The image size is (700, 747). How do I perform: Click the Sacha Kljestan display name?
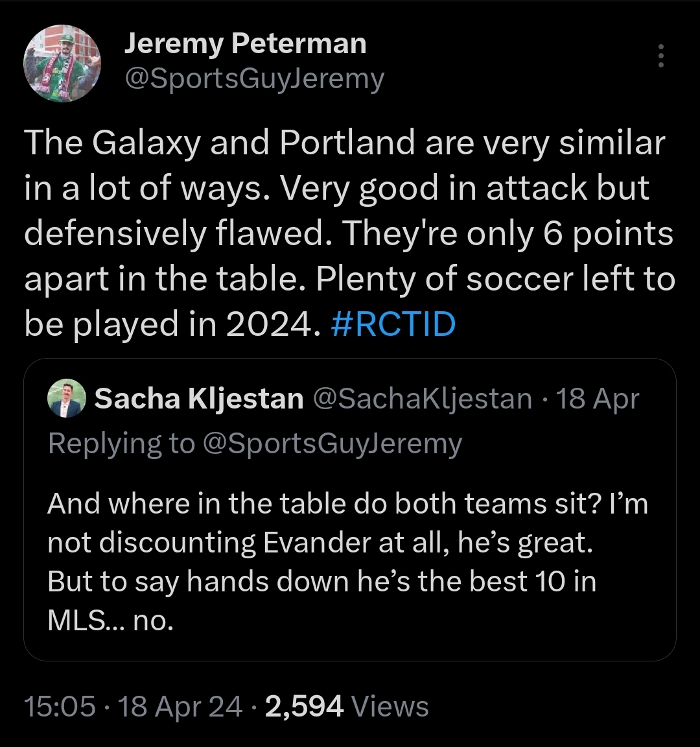199,399
